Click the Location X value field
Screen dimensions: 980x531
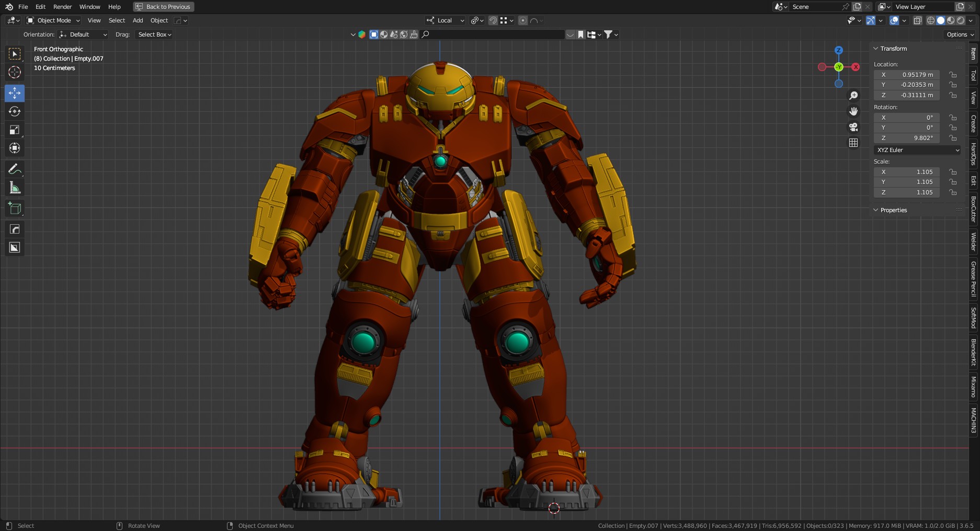click(x=907, y=75)
